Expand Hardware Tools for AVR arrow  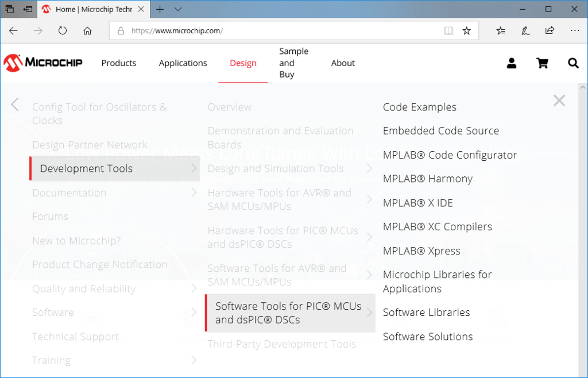[x=369, y=199]
